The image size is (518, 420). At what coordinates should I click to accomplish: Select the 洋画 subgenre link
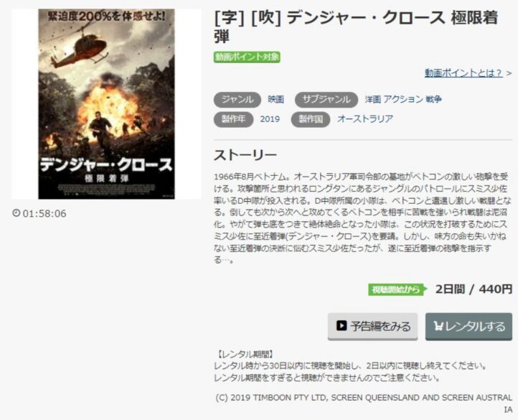(x=373, y=99)
